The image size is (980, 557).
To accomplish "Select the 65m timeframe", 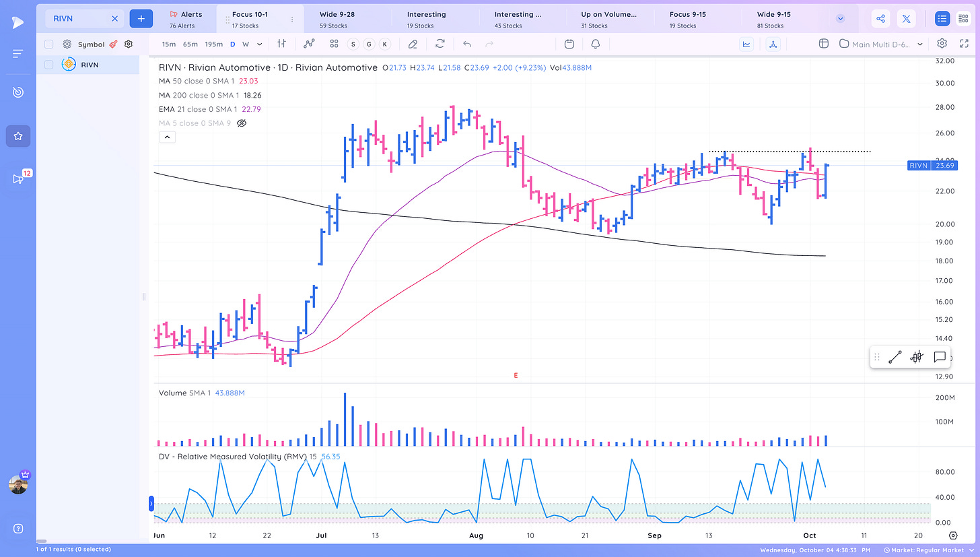I will coord(190,44).
